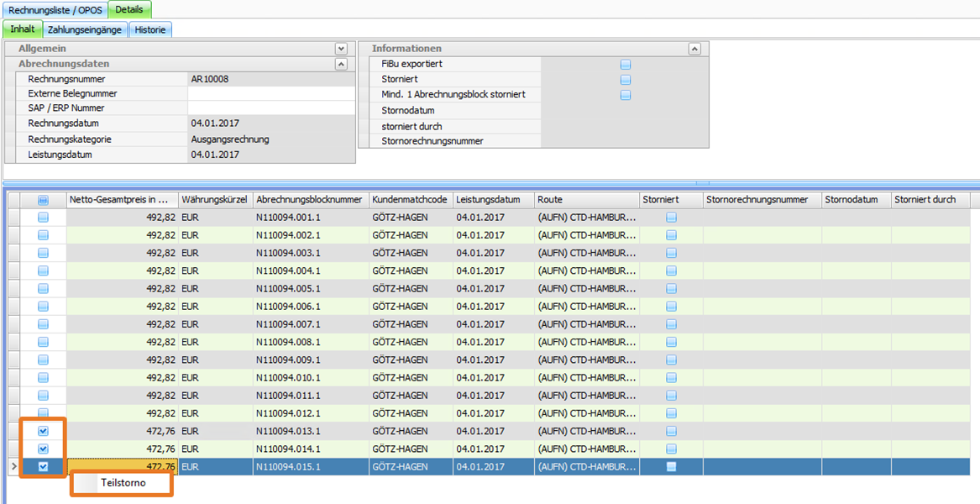Click the select-all checkbox in grid header

click(x=44, y=200)
